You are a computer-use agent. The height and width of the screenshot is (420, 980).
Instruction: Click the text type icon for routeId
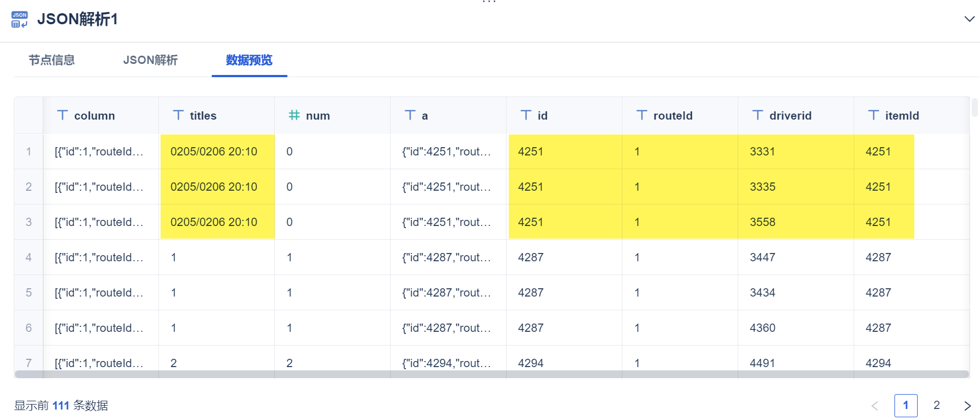click(x=642, y=115)
